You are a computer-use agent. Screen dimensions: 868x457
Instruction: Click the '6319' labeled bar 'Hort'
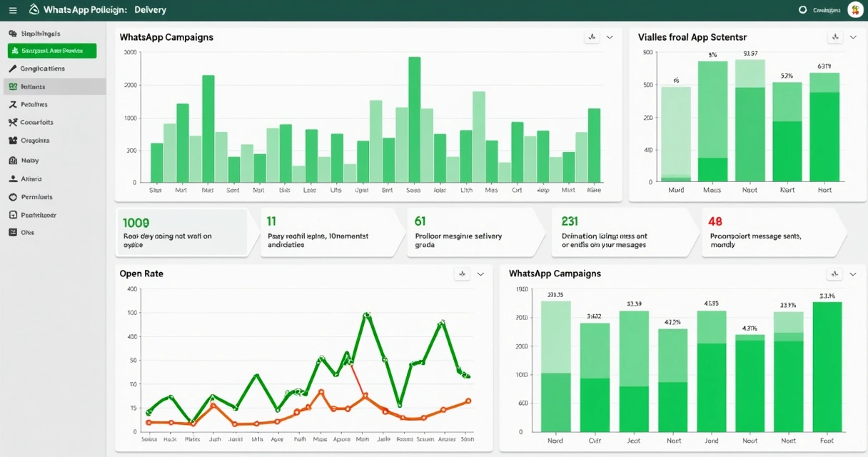(x=824, y=127)
